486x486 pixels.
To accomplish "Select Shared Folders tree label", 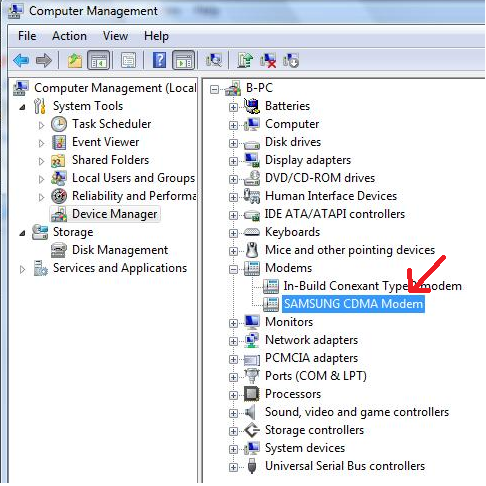I will coord(110,160).
